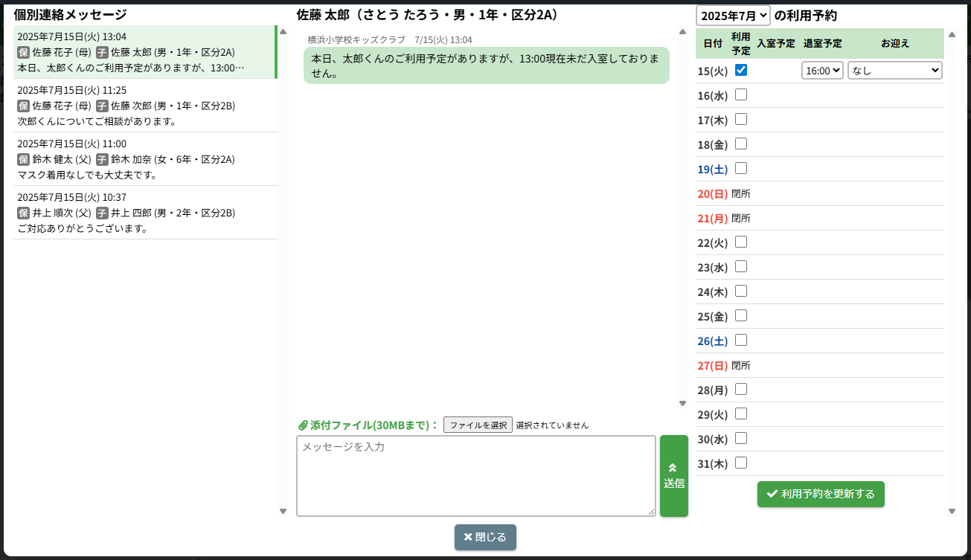This screenshot has width=971, height=560.
Task: Expand the お迎え pickup dropdown
Action: pos(894,70)
